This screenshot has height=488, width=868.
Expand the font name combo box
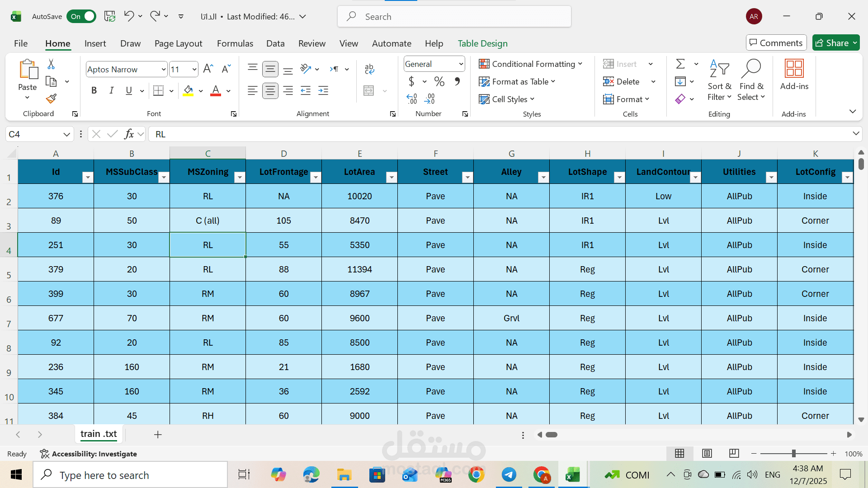tap(163, 69)
